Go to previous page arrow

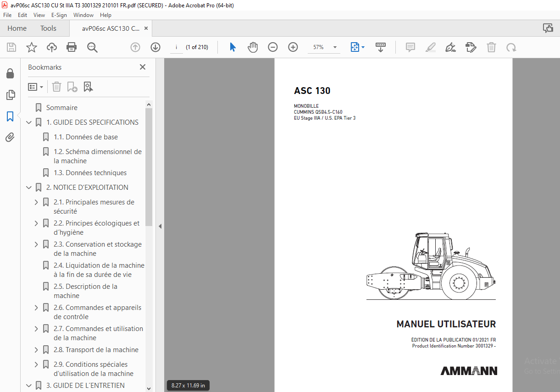click(x=135, y=47)
